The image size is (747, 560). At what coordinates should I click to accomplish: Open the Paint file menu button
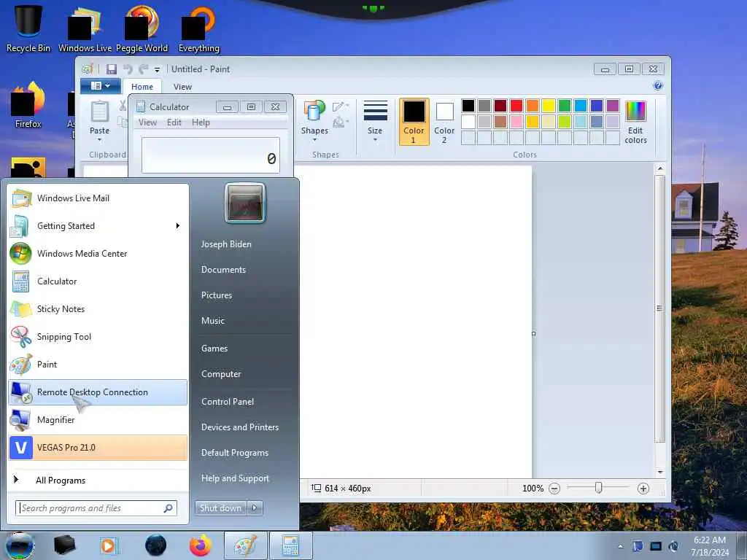(100, 86)
